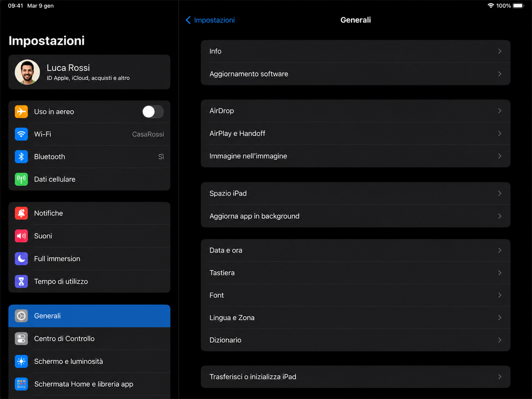
Task: Open AirDrop row chevron
Action: tap(500, 111)
